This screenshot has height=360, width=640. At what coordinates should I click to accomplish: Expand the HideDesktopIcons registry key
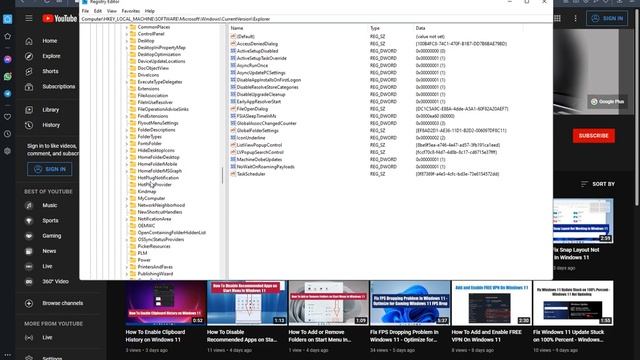[x=127, y=151]
